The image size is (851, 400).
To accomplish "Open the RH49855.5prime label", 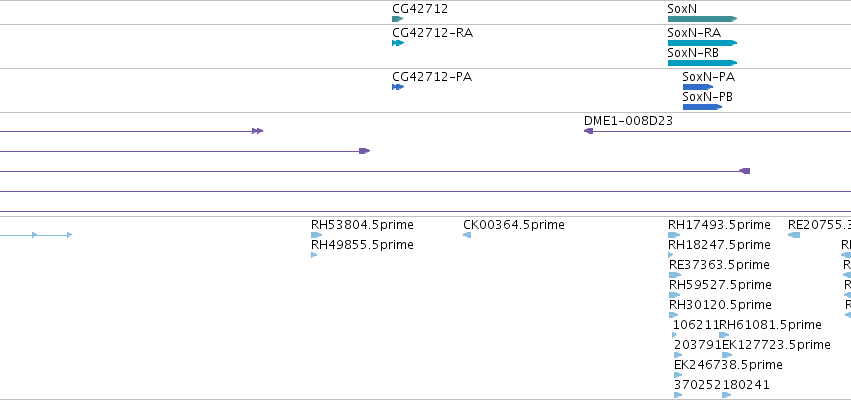I will tap(362, 245).
